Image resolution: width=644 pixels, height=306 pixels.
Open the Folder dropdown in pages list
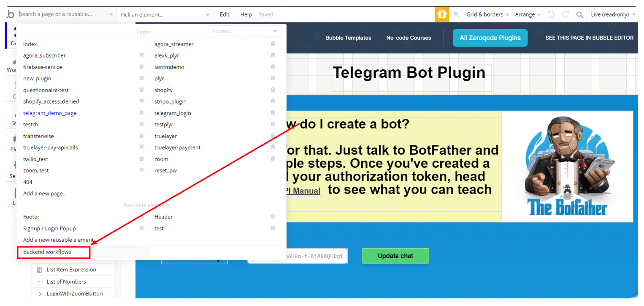245,31
